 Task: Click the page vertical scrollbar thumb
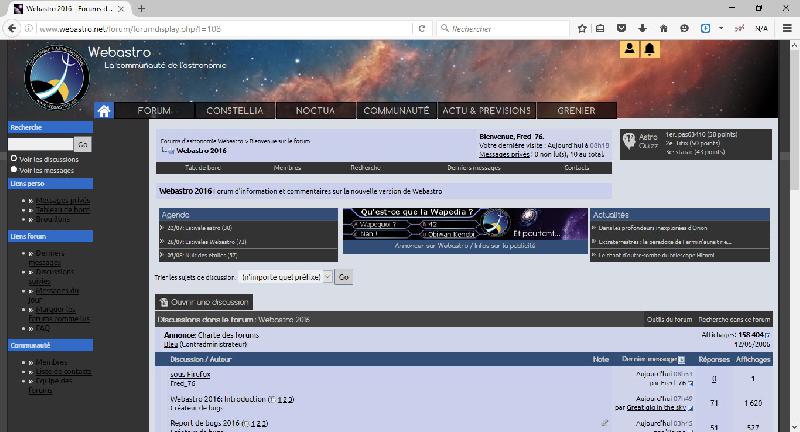794,120
